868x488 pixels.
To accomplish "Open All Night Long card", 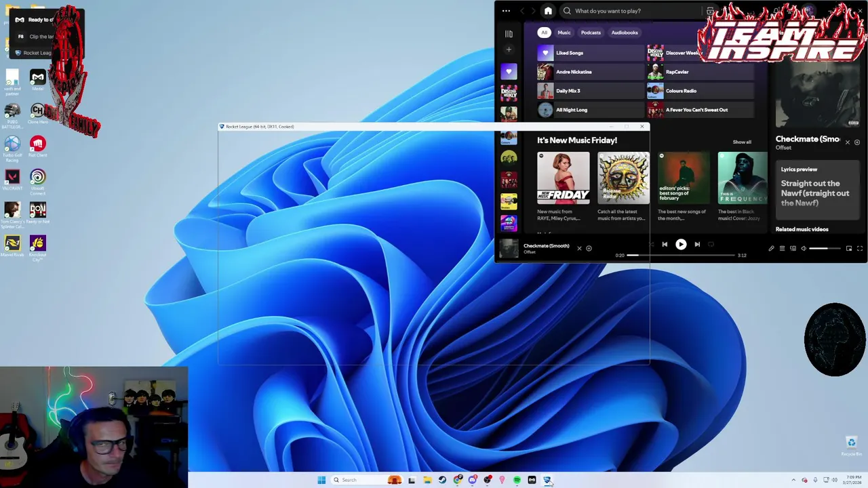I will coord(590,110).
